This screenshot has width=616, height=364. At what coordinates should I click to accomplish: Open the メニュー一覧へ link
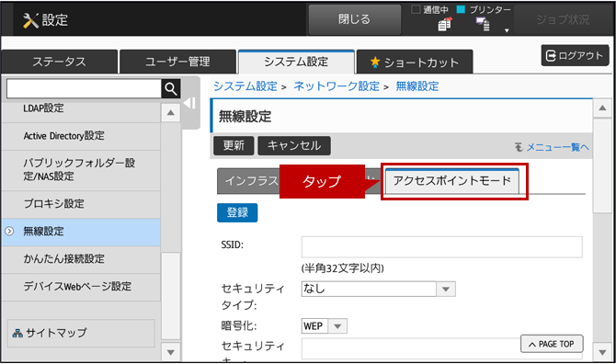[557, 147]
